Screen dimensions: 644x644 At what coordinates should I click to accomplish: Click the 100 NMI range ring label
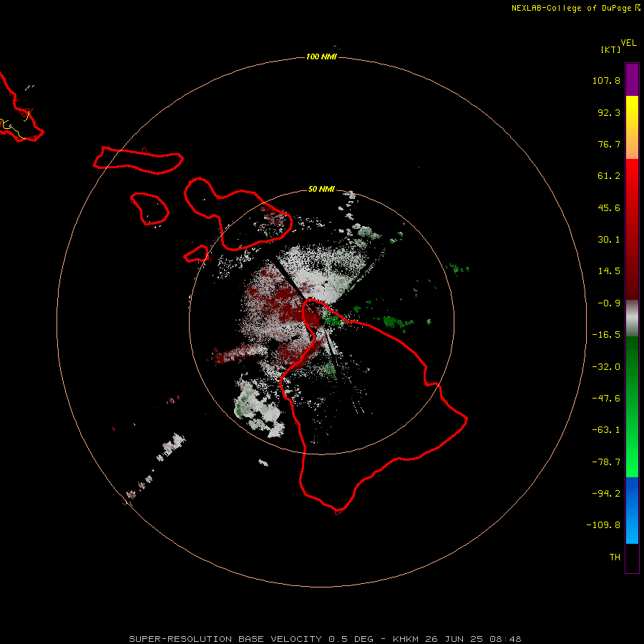321,57
